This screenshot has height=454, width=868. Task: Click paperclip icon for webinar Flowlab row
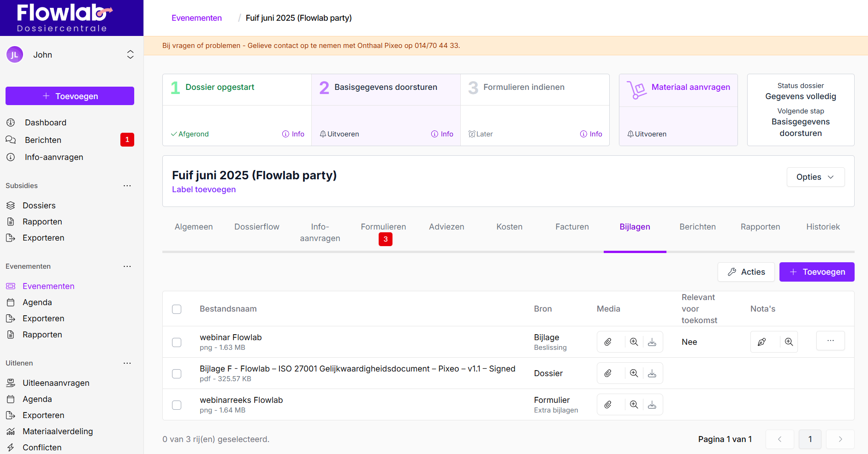[x=608, y=342]
